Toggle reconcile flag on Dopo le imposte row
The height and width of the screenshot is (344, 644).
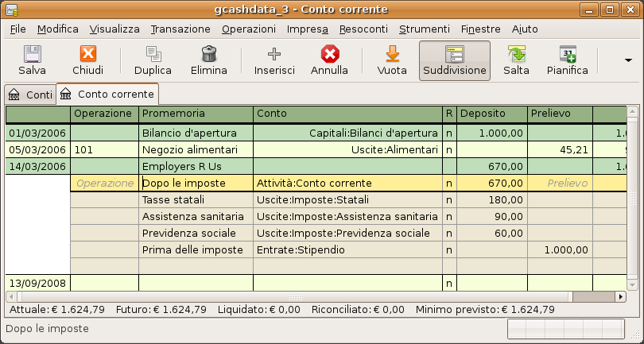(x=449, y=183)
